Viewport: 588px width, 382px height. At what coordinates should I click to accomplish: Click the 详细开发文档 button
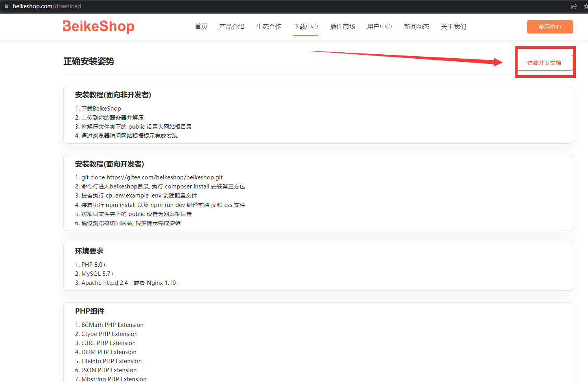click(544, 63)
